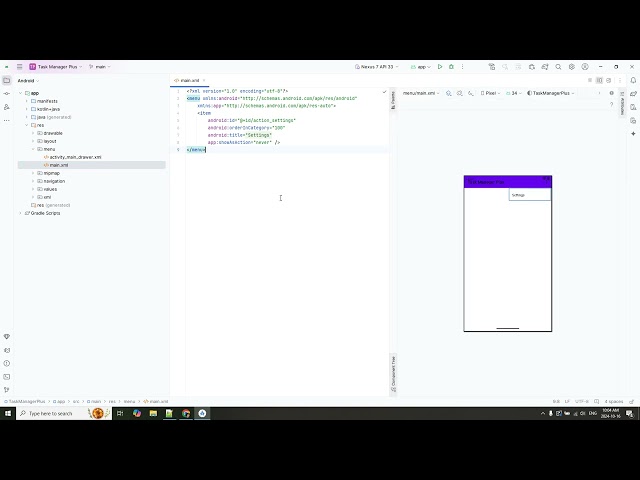Screen dimensions: 640x480
Task: Expand the layout folder
Action: tap(33, 141)
